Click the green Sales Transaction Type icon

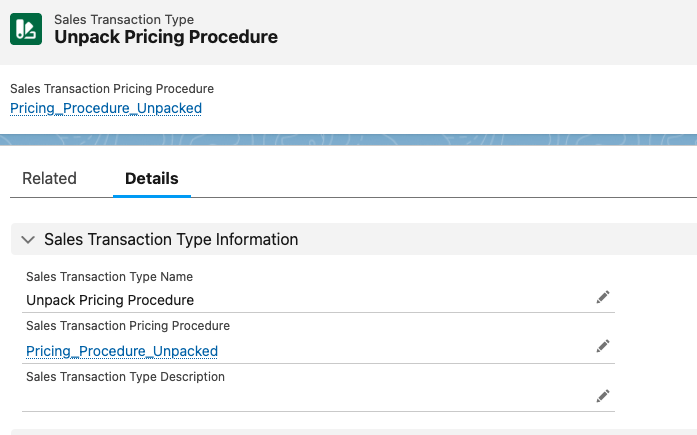[x=27, y=28]
